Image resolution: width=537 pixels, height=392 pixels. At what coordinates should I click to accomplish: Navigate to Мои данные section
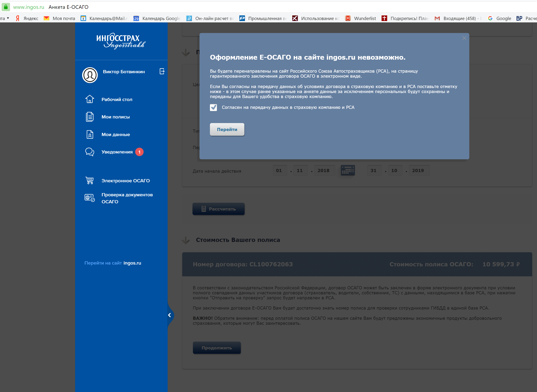116,134
